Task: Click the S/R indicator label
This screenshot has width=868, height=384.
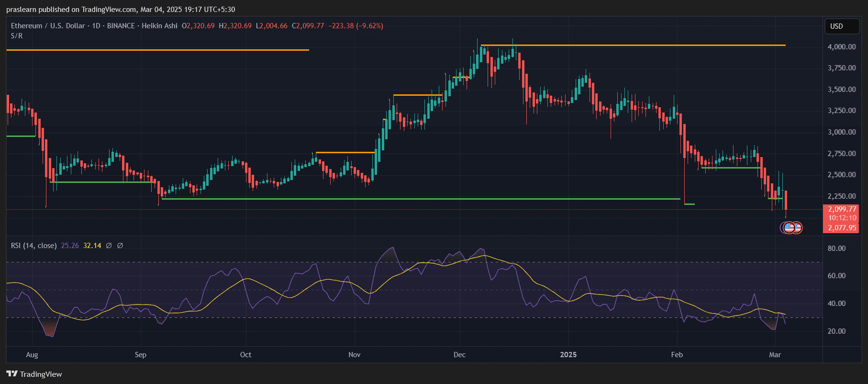Action: pyautogui.click(x=17, y=36)
